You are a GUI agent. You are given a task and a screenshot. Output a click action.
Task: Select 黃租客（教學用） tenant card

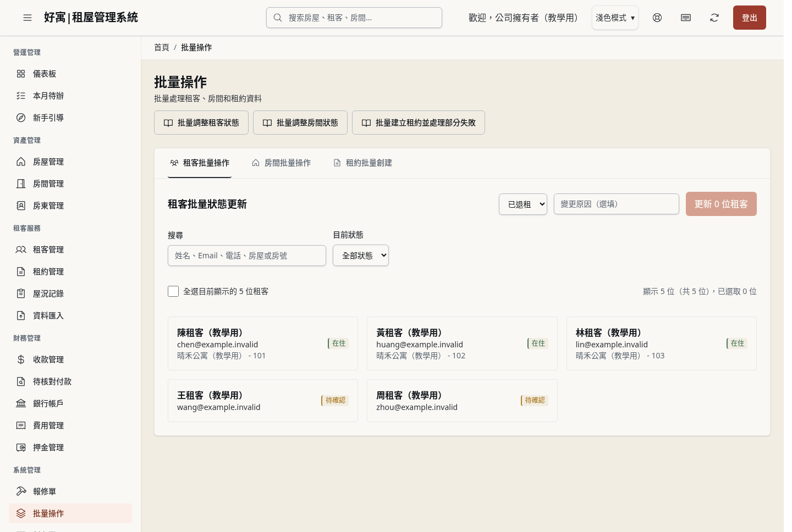(x=462, y=343)
